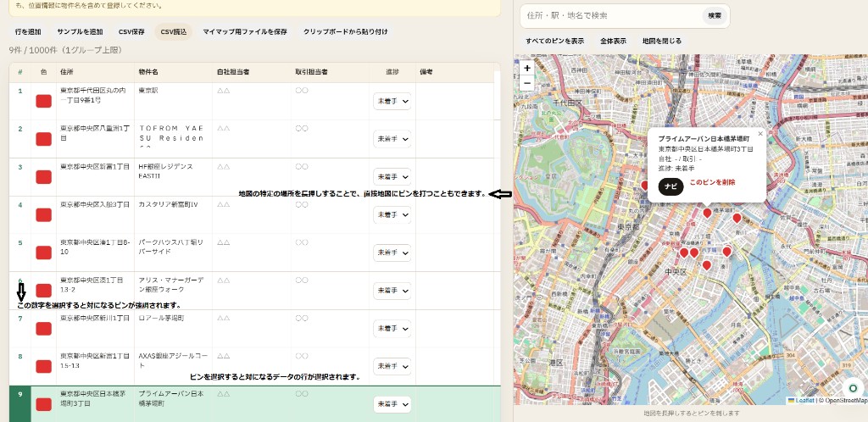Screen dimensions: 868x422
Task: Click the アリス・マナーガーデン銀座ウォーク name cell
Action: (173, 290)
